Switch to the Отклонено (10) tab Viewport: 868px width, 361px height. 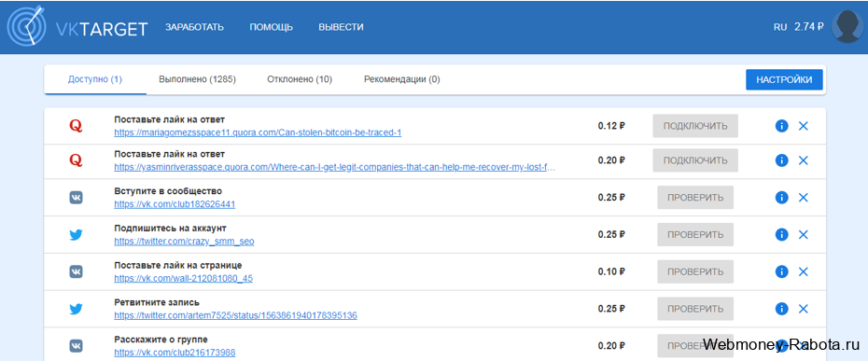click(300, 79)
